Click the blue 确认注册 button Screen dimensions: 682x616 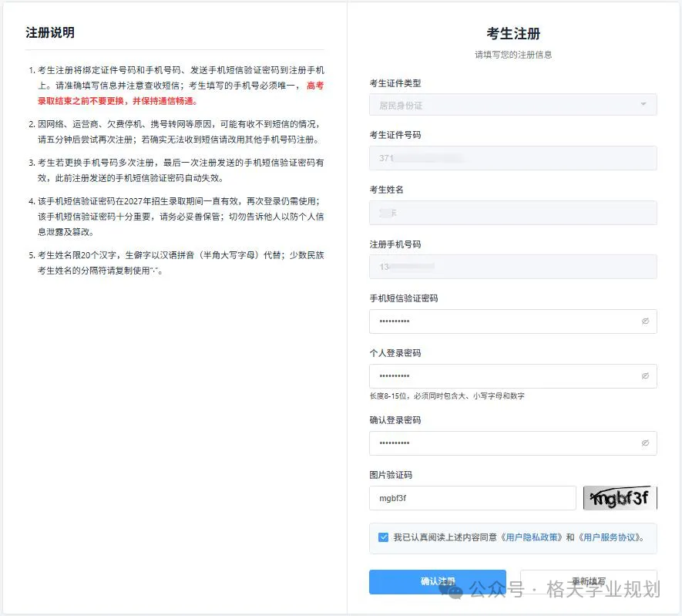point(438,581)
